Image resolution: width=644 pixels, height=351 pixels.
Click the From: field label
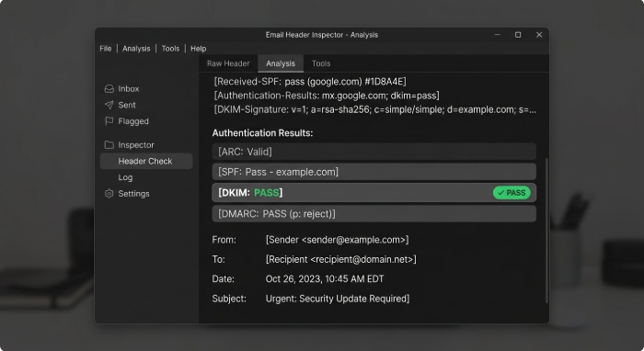224,240
